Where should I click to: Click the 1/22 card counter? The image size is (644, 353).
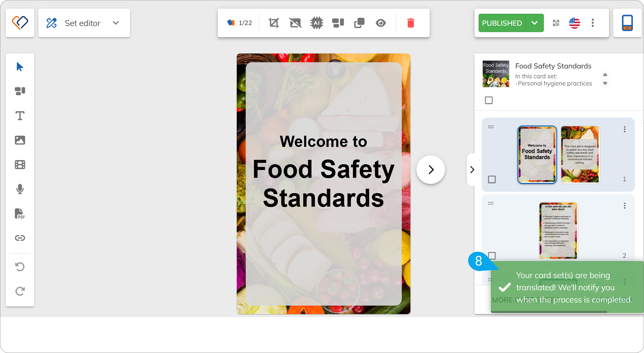(239, 23)
